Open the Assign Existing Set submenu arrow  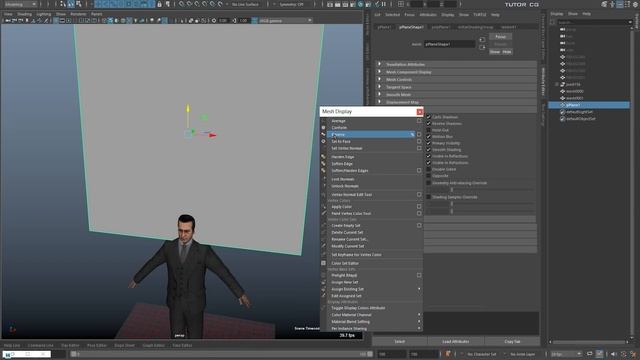419,289
